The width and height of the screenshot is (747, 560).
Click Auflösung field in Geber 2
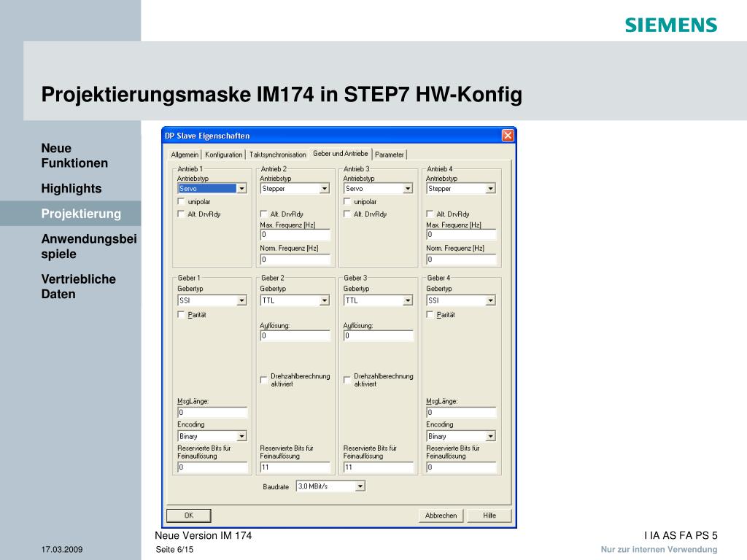pyautogui.click(x=295, y=335)
